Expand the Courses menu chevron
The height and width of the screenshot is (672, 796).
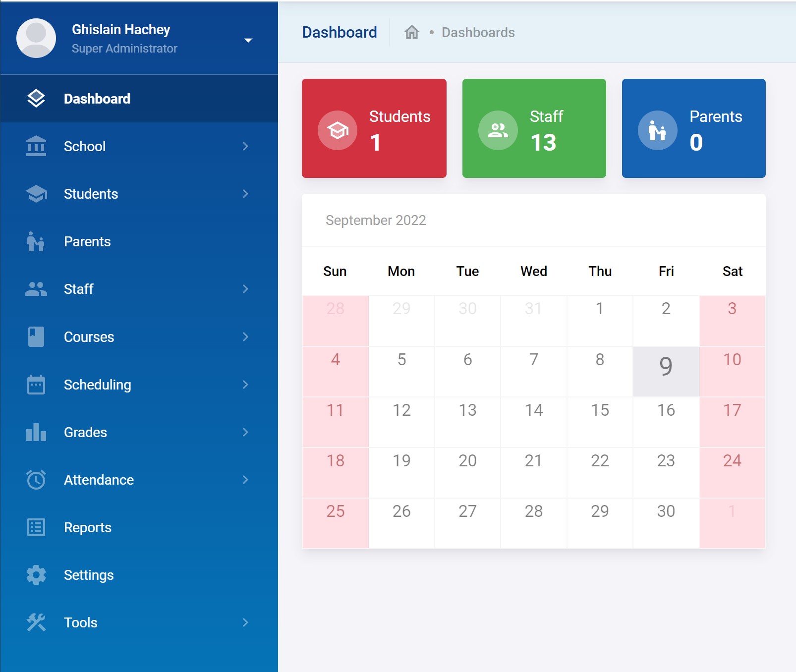pyautogui.click(x=245, y=337)
